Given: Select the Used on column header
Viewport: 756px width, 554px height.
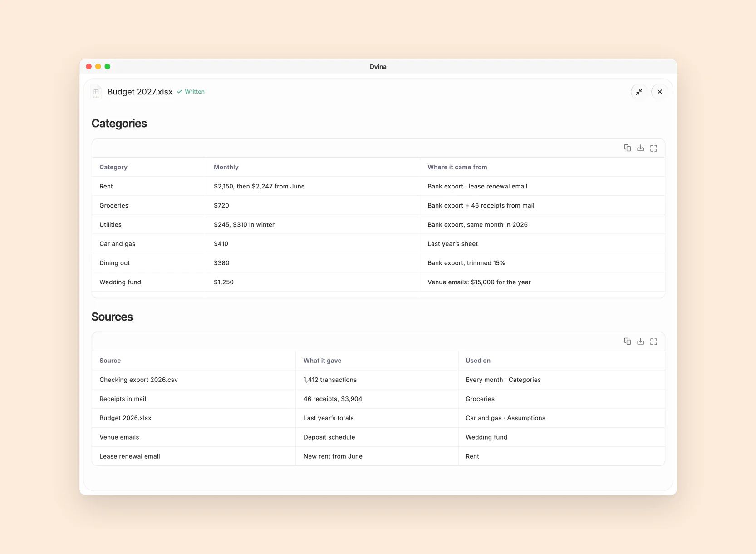Looking at the screenshot, I should [561, 361].
